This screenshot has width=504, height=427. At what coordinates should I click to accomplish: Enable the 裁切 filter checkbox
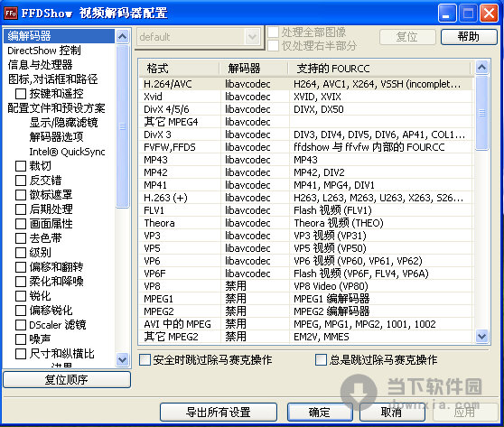(x=21, y=166)
